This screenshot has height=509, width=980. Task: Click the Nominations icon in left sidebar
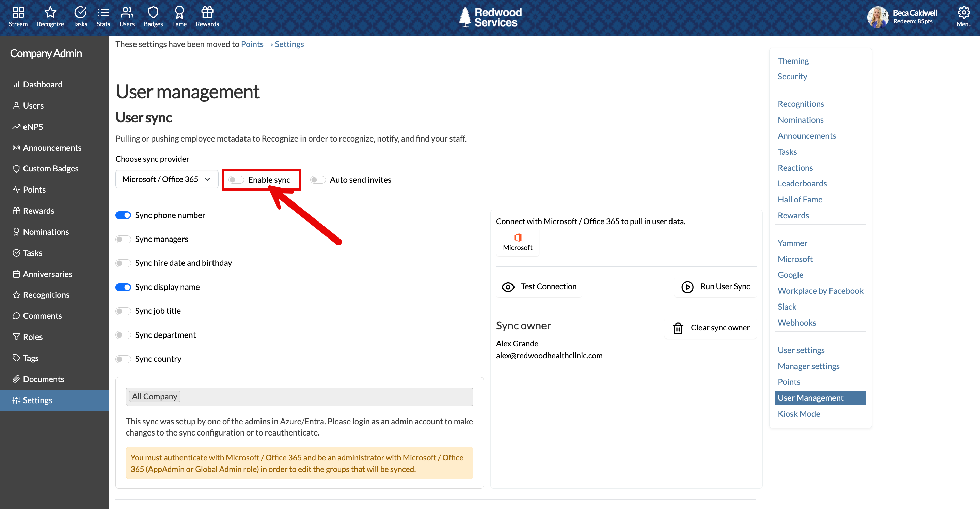click(x=16, y=231)
